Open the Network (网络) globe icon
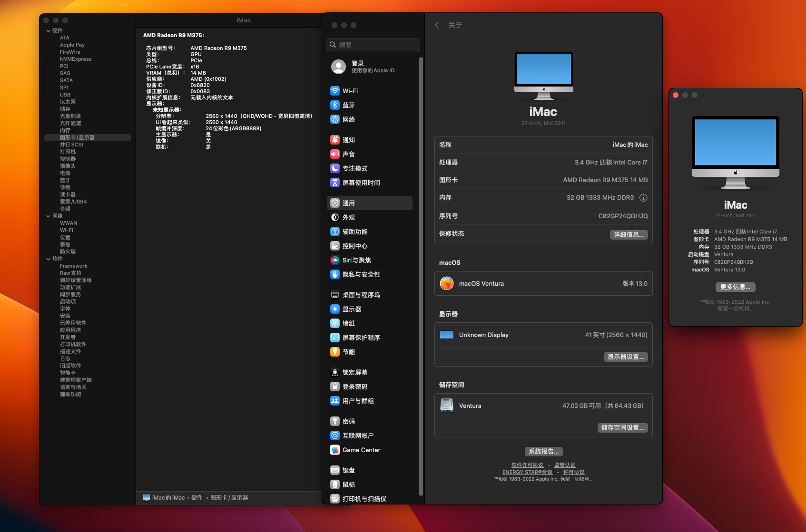This screenshot has height=532, width=806. pyautogui.click(x=335, y=119)
